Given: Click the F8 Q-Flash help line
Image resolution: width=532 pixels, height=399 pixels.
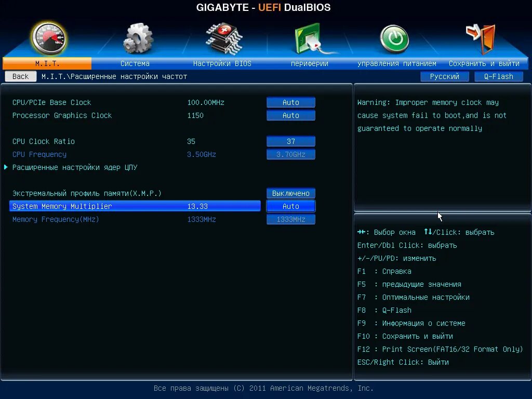Looking at the screenshot, I should point(384,310).
